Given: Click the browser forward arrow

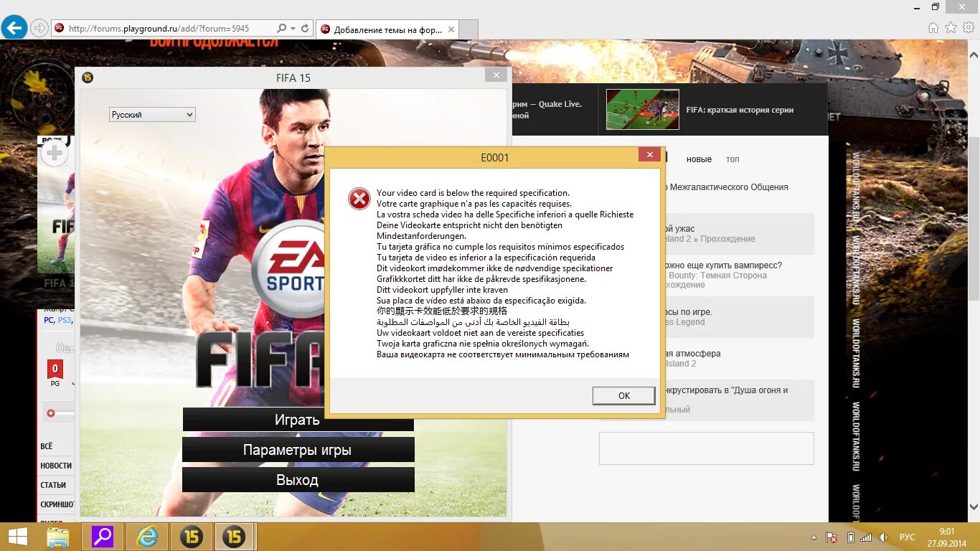Looking at the screenshot, I should pyautogui.click(x=39, y=28).
